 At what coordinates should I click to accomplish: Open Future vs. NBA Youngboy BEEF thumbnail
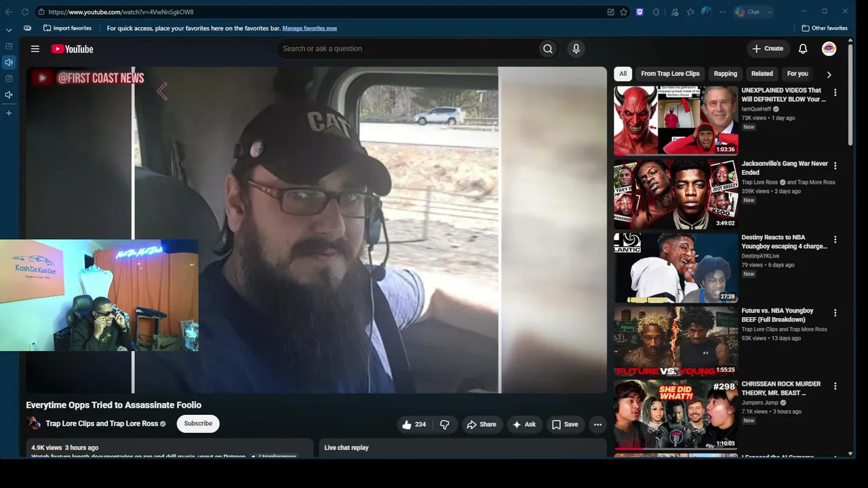pos(676,341)
